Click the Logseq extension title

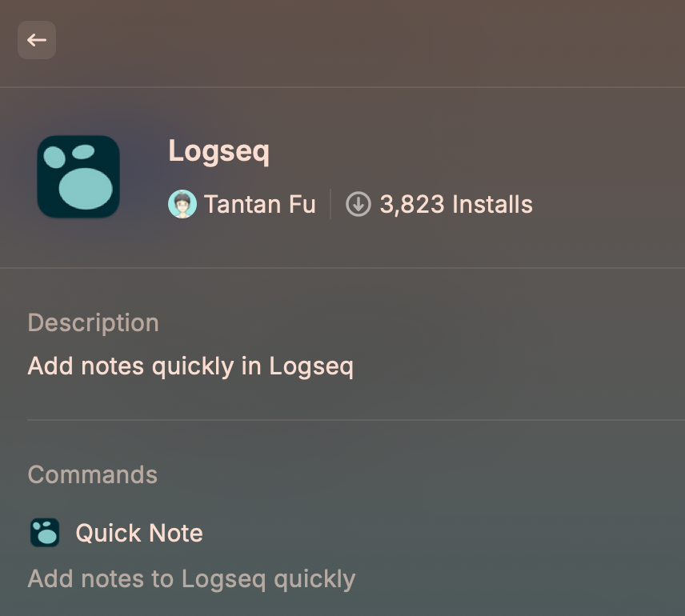219,150
